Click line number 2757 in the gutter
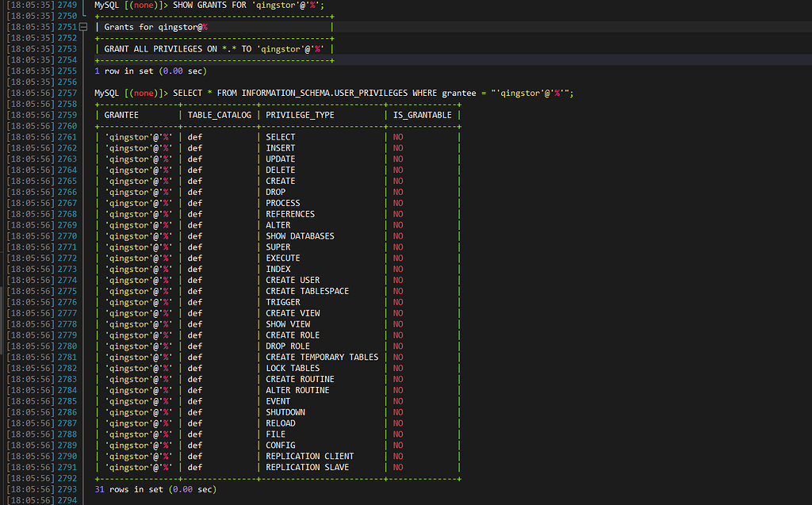 point(67,93)
